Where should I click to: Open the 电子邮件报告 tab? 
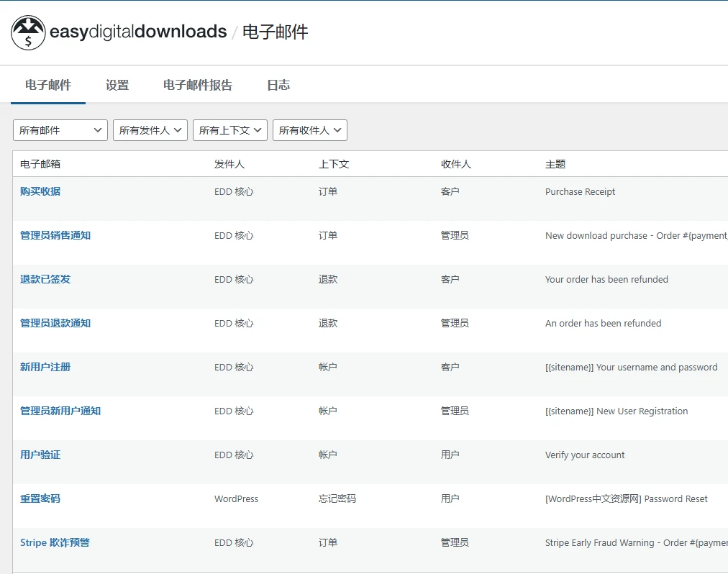[x=199, y=84]
